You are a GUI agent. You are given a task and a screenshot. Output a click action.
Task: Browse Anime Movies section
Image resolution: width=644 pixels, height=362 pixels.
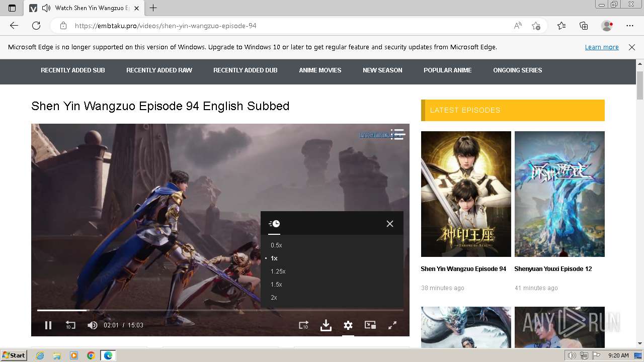(320, 70)
